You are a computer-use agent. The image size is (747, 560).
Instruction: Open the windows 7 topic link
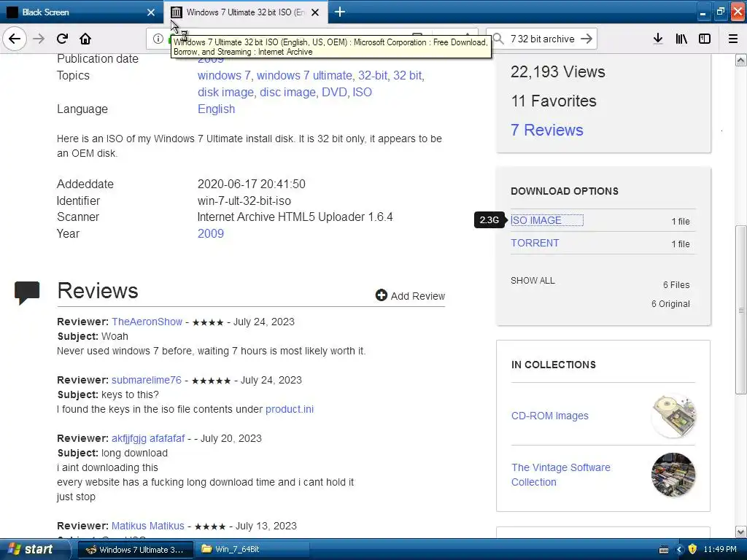(224, 75)
